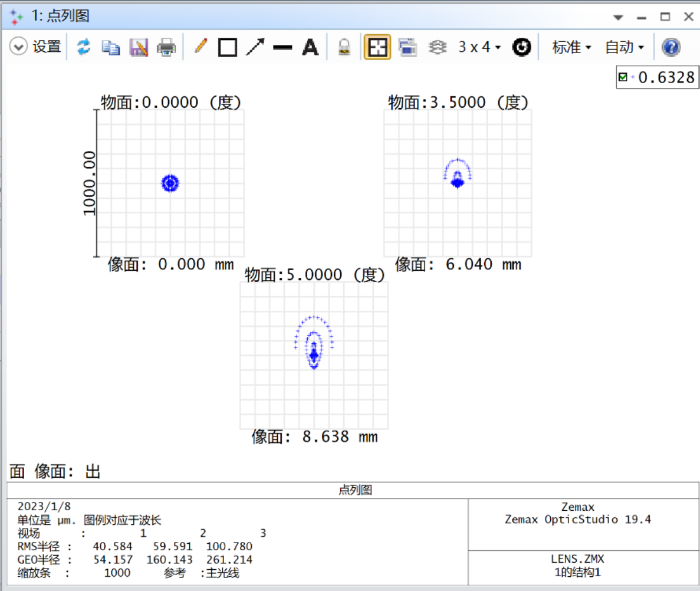
Task: Print the spot diagram
Action: (166, 47)
